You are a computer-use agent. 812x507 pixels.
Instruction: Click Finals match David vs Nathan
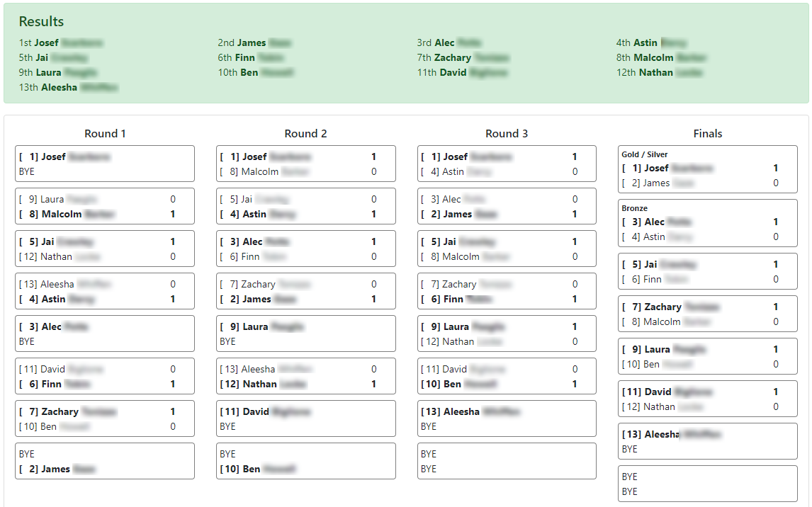pos(707,399)
